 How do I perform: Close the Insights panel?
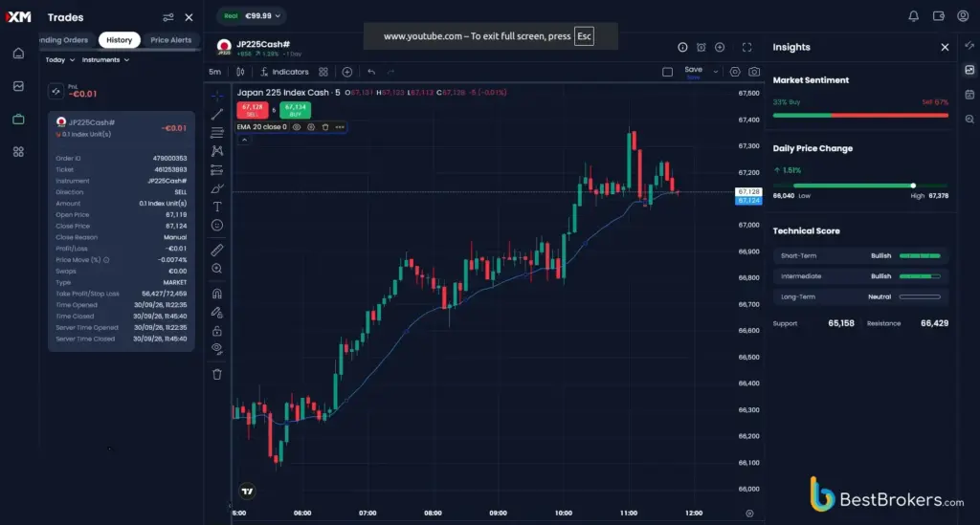(945, 48)
